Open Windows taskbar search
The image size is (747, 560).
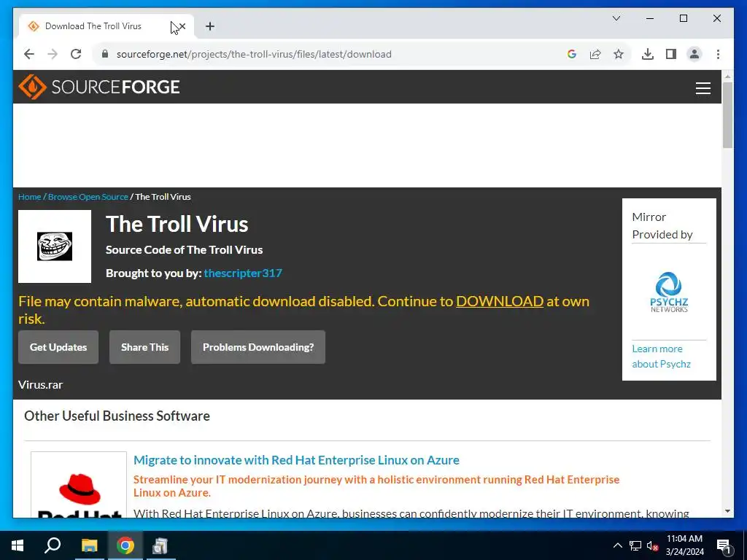coord(53,545)
